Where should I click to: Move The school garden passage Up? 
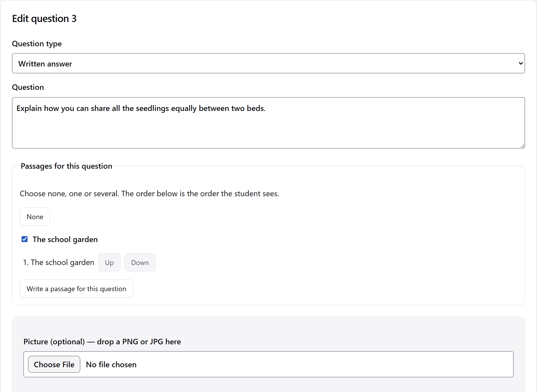pyautogui.click(x=109, y=262)
